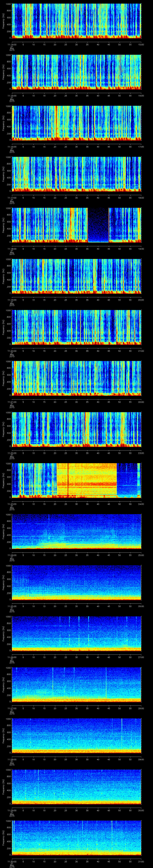Click the 11:19:00 spectrogram panel
153x868 pixels.
coord(76,276)
